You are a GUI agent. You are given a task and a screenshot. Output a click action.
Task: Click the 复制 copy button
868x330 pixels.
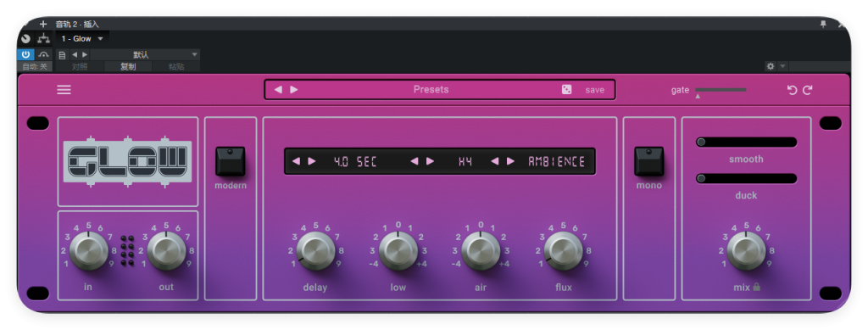click(x=128, y=66)
